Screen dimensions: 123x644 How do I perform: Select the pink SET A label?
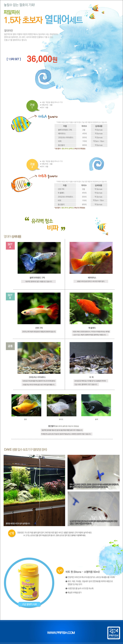tap(10, 245)
